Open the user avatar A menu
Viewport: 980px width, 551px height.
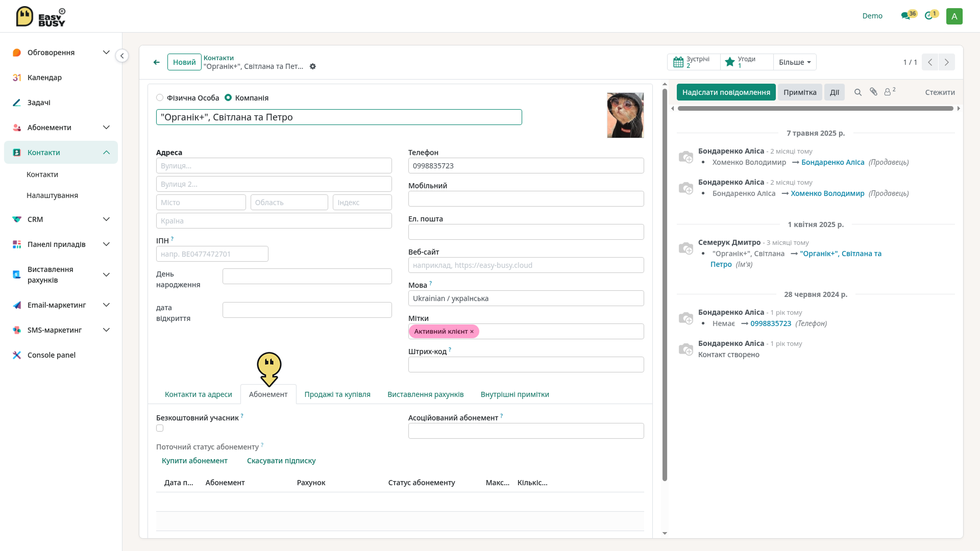954,16
